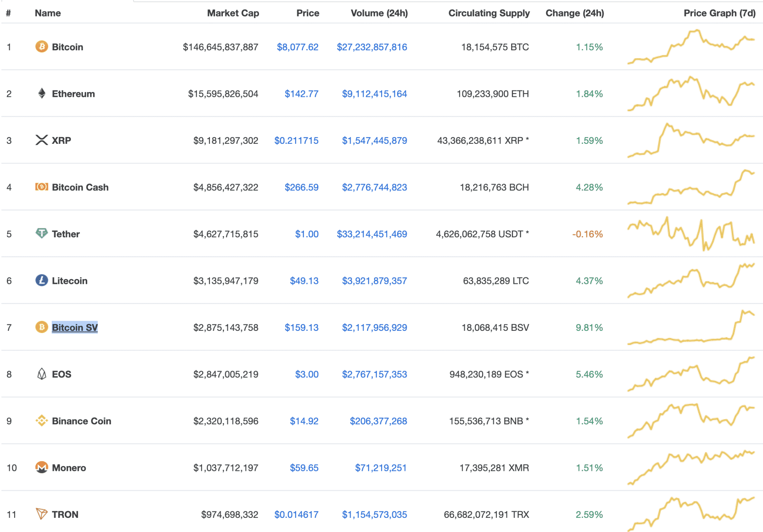The width and height of the screenshot is (763, 532).
Task: Open the Ethereum name link
Action: coord(73,94)
